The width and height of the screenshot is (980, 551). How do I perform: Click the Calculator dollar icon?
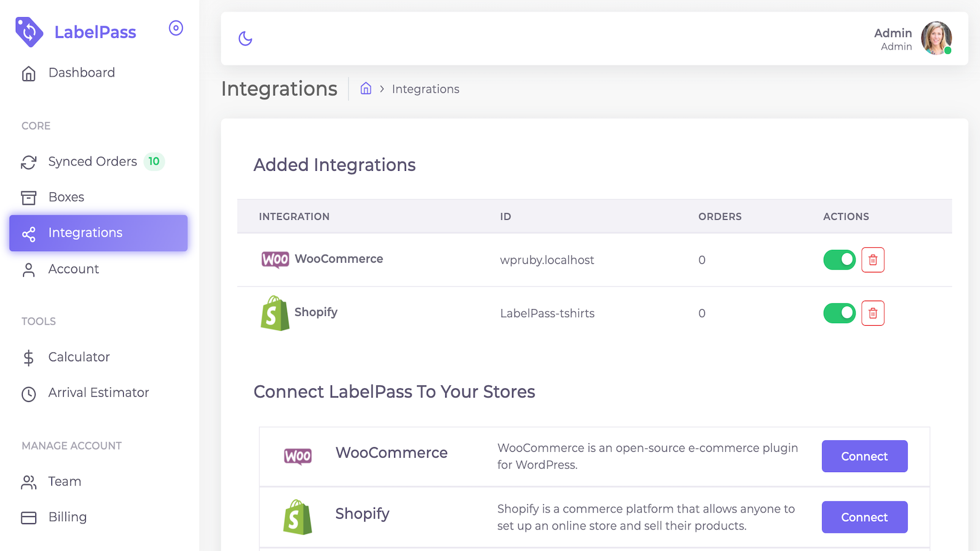[x=28, y=358]
